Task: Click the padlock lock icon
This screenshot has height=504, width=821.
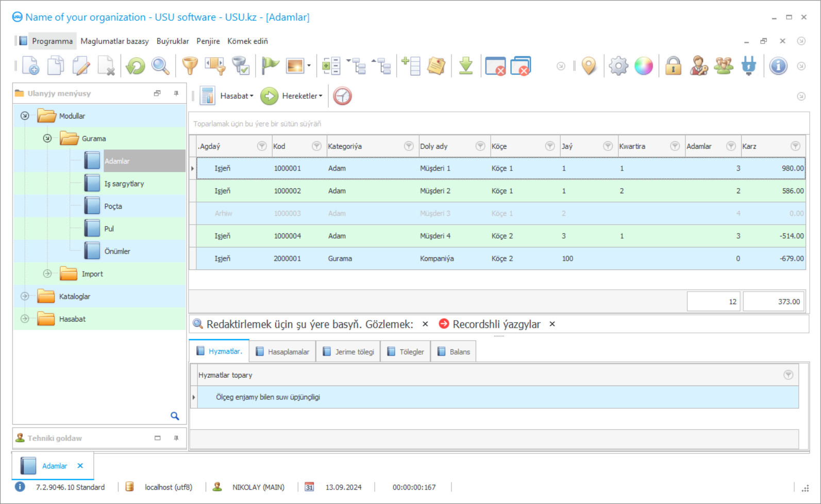Action: click(673, 66)
